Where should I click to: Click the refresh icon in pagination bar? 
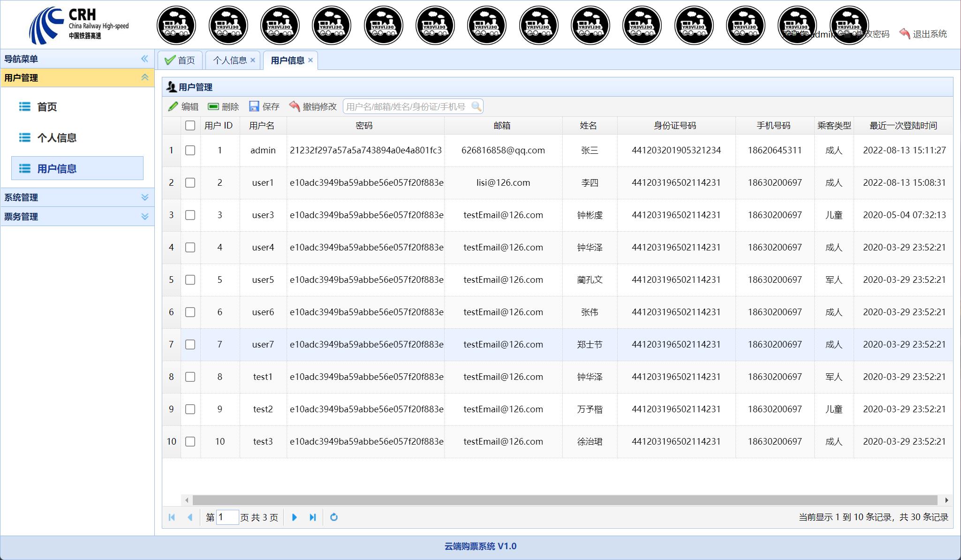[x=334, y=517]
